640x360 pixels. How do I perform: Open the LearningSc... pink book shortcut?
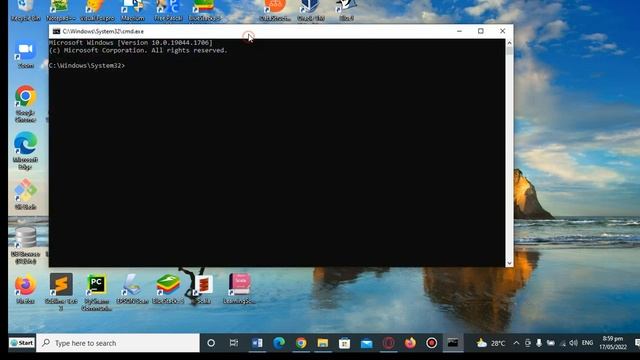(x=239, y=289)
